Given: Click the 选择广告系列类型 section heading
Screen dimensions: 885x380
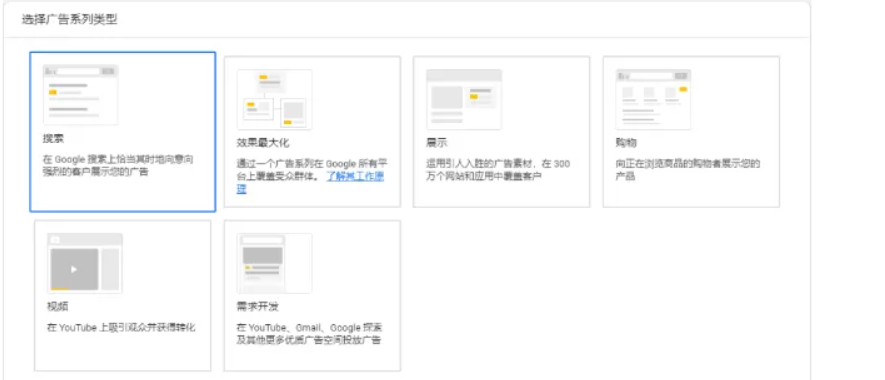Looking at the screenshot, I should coord(70,20).
